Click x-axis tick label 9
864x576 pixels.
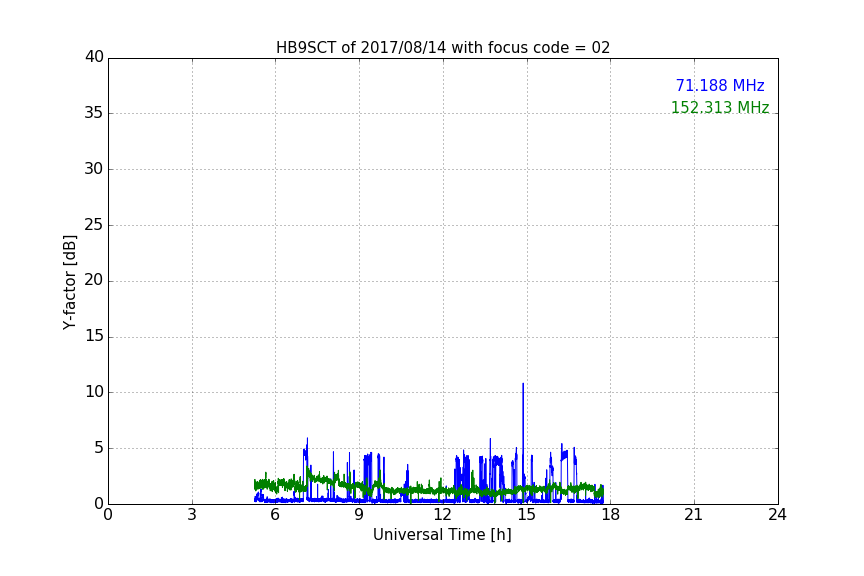click(x=359, y=515)
